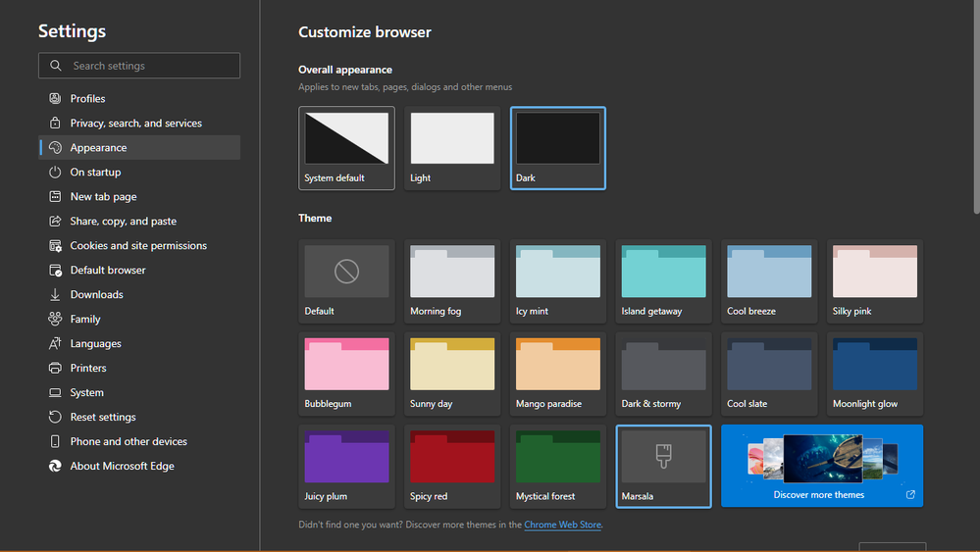Viewport: 980px width, 552px height.
Task: Select the Cool breeze theme
Action: pyautogui.click(x=769, y=281)
